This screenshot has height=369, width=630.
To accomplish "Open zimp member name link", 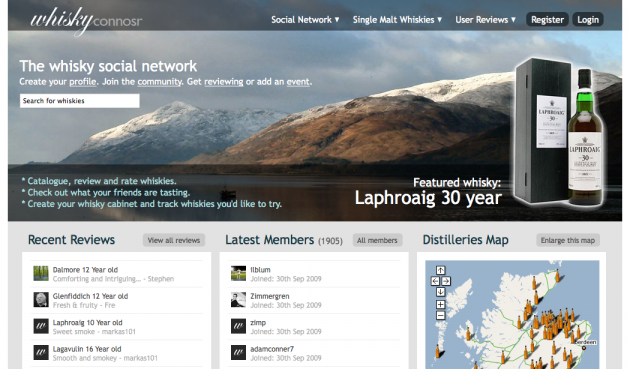I will [x=258, y=323].
